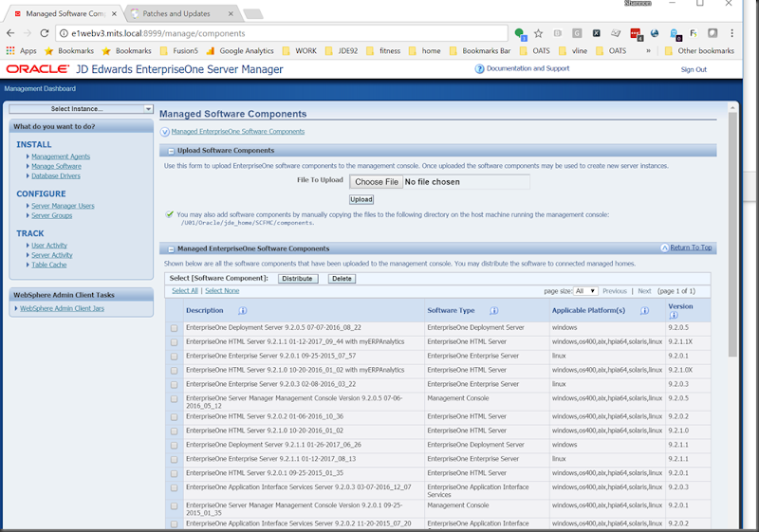Open the JDE92 bookmarks folder
Screen dimensions: 759x532
pos(342,51)
